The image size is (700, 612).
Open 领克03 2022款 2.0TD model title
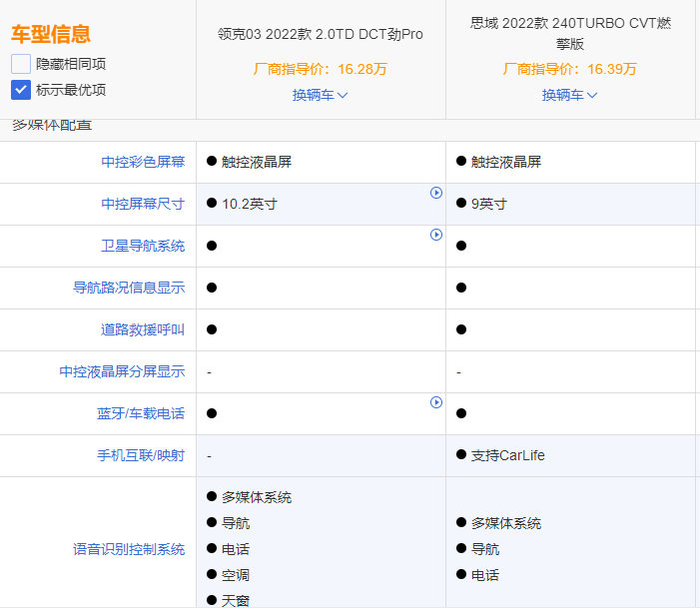320,34
